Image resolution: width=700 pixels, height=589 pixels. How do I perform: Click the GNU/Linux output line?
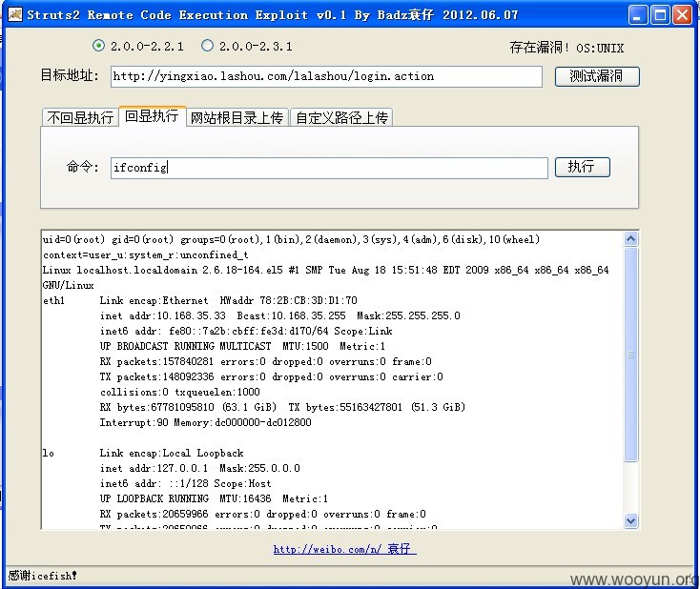coord(69,285)
